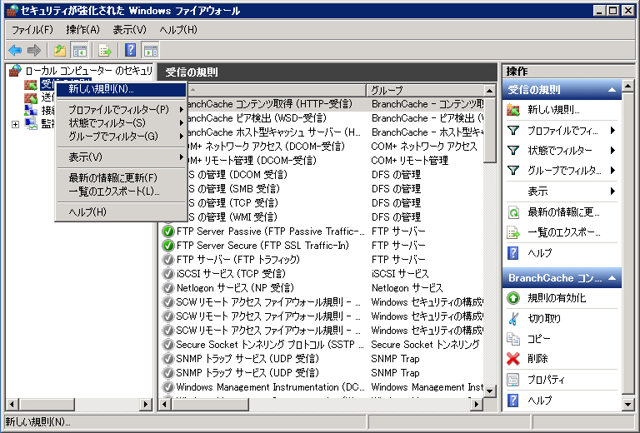Click the rule list vertical scrollbar down arrow
Screen dimensions: 640x433
point(490,391)
